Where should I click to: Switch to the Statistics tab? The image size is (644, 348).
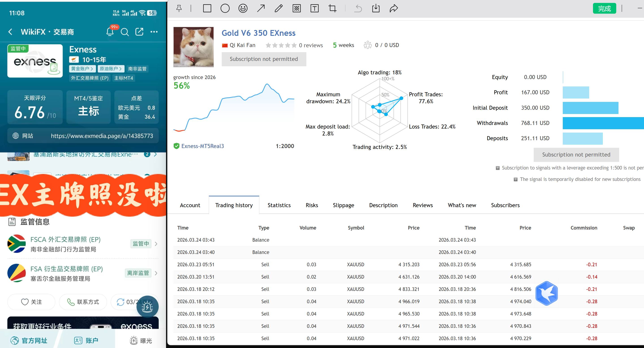[x=279, y=205]
